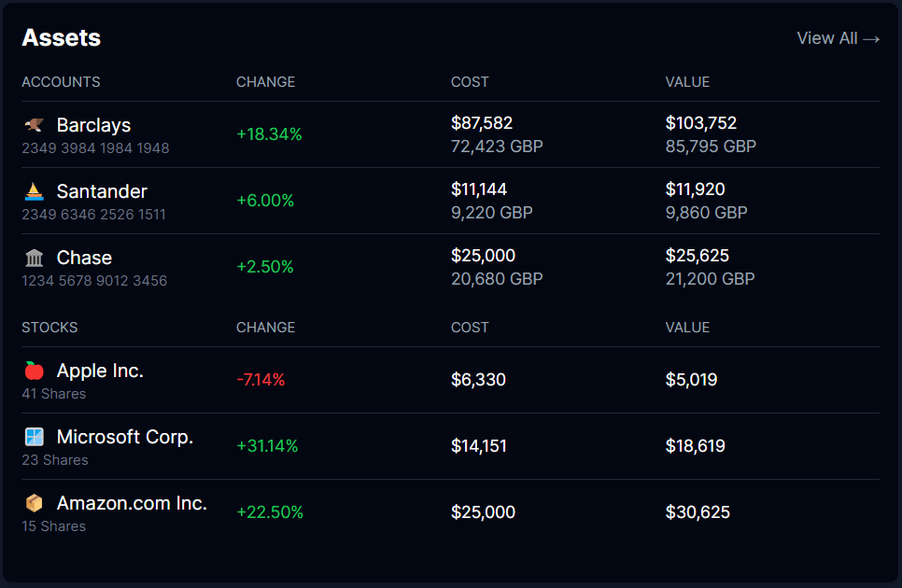Click the arrow icon next to View All
This screenshot has width=902, height=588.
pyautogui.click(x=873, y=38)
